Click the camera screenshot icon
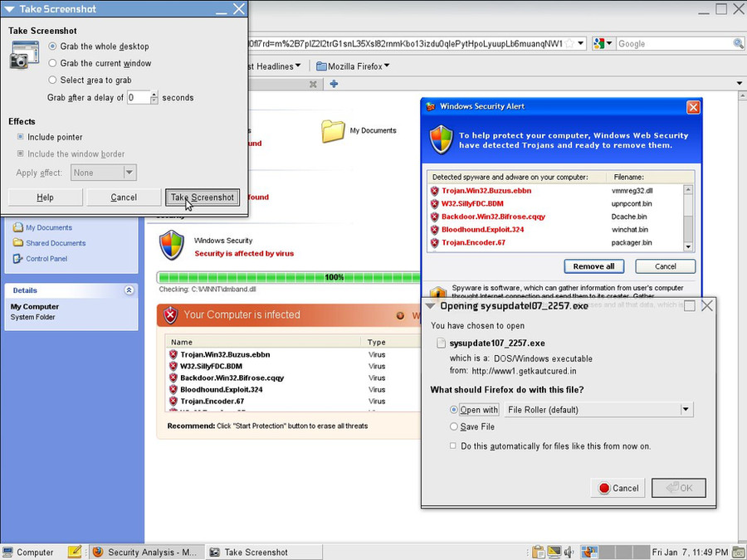The width and height of the screenshot is (747, 560). [x=24, y=55]
